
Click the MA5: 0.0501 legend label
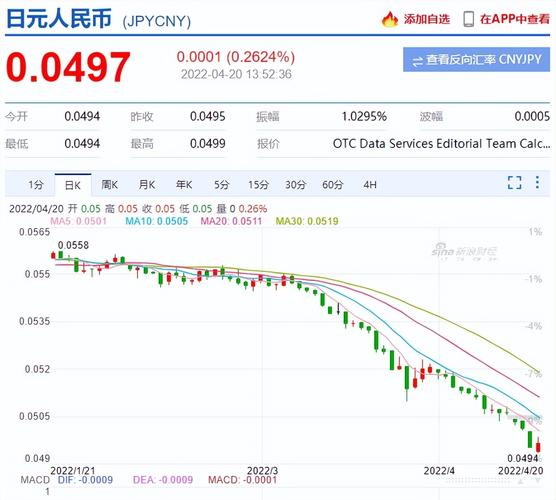78,221
